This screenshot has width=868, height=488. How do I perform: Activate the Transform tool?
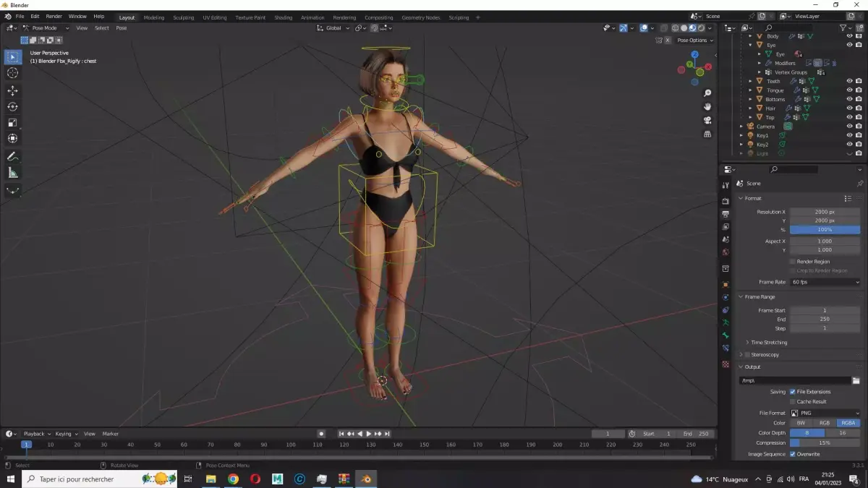[x=13, y=138]
